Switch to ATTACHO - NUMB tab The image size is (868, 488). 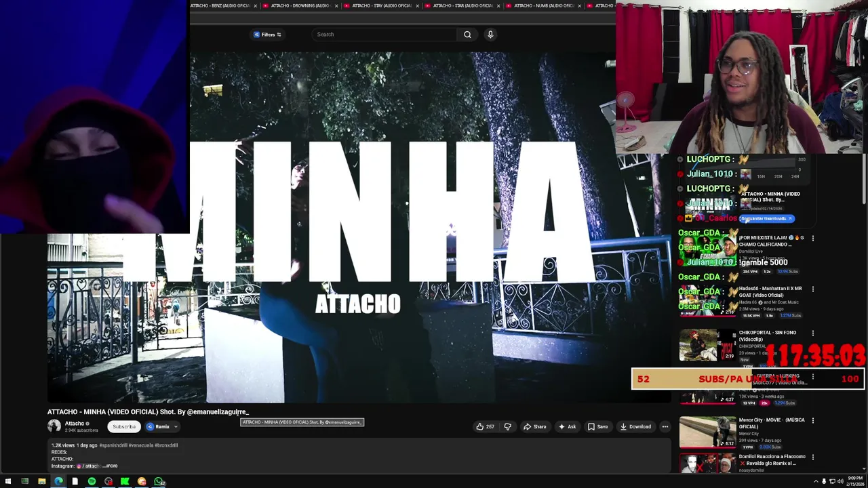coord(544,5)
